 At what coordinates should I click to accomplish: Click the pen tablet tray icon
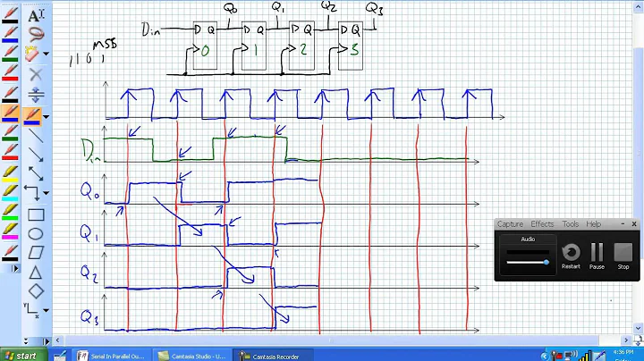click(598, 356)
